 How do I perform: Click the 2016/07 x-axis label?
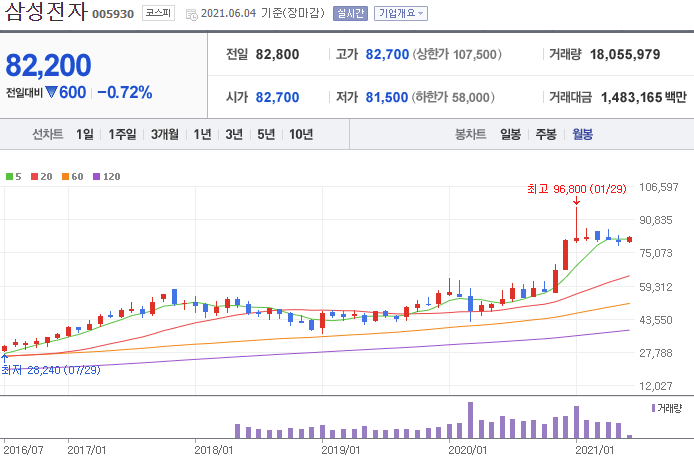[23, 451]
